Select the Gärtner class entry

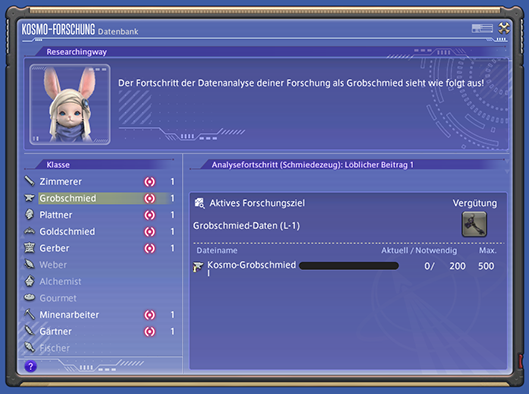click(x=100, y=331)
